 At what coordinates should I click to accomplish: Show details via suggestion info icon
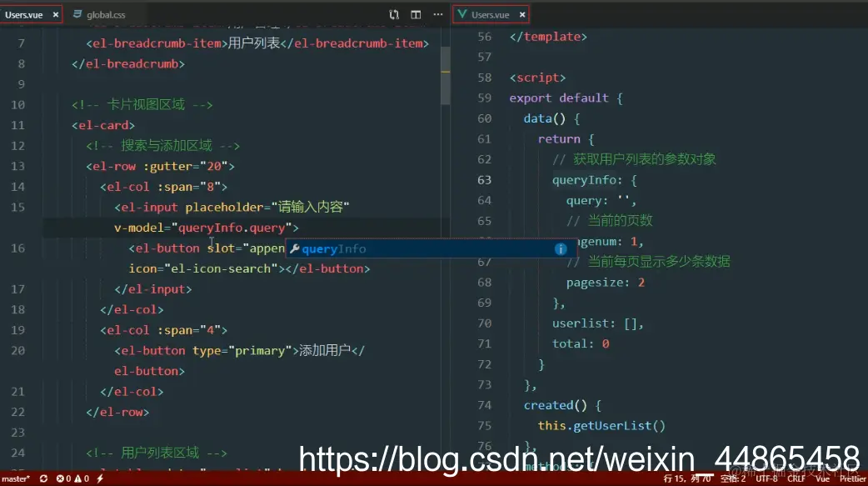pos(561,248)
